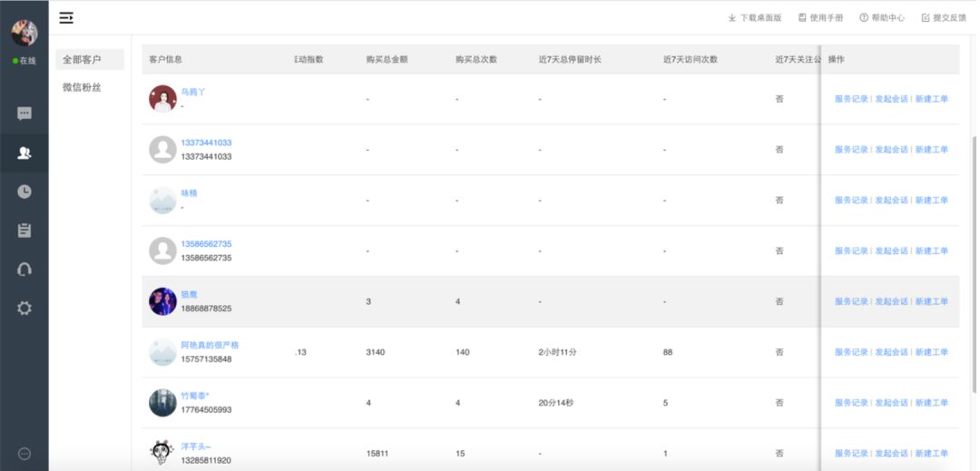Open the 在线 online status selector
980x471 pixels.
24,61
